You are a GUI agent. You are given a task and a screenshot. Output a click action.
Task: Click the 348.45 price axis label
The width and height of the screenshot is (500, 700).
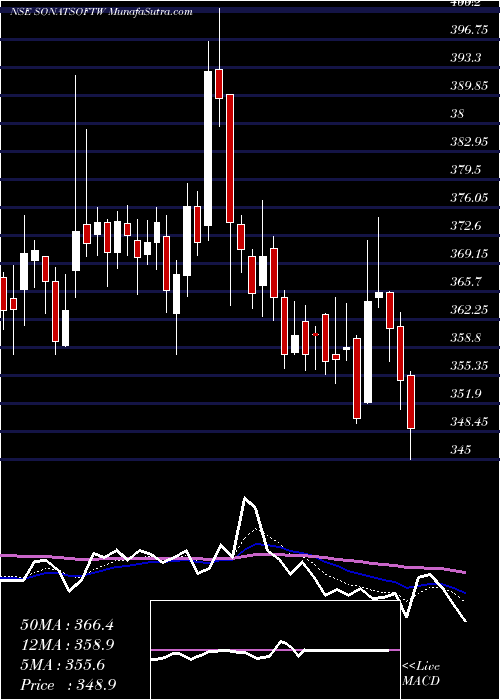click(468, 421)
